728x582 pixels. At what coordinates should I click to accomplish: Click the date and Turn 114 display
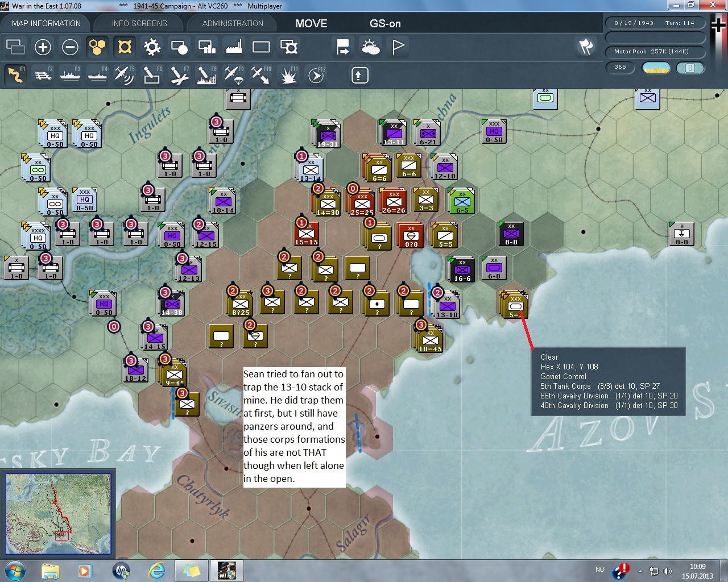(655, 23)
